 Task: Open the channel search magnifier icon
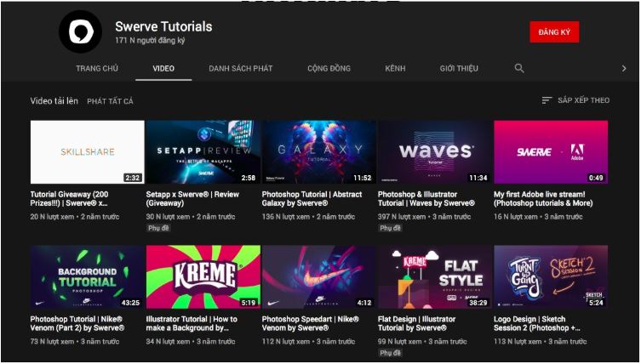519,68
